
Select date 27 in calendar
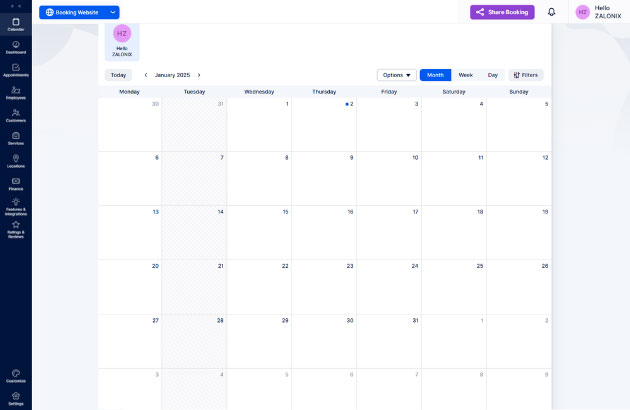(x=129, y=341)
